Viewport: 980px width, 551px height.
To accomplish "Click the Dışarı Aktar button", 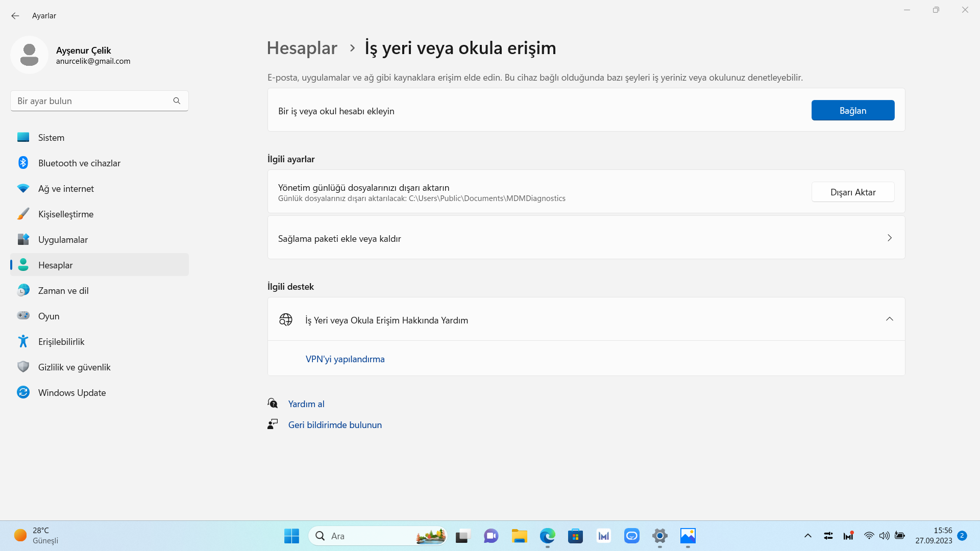I will click(x=852, y=192).
